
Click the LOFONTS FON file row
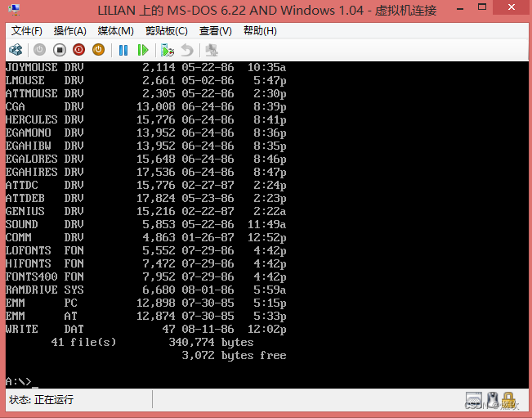(146, 250)
